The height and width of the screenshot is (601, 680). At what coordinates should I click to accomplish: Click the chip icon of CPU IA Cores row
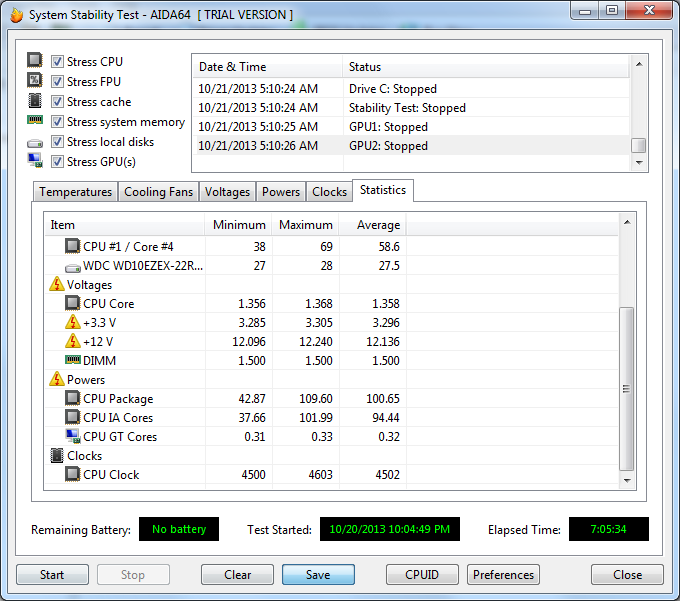[72, 417]
